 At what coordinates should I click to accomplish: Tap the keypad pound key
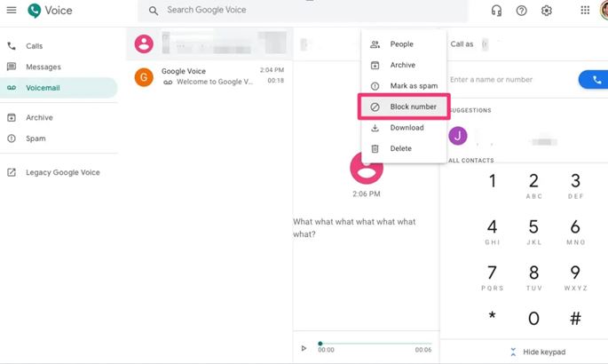tap(575, 318)
